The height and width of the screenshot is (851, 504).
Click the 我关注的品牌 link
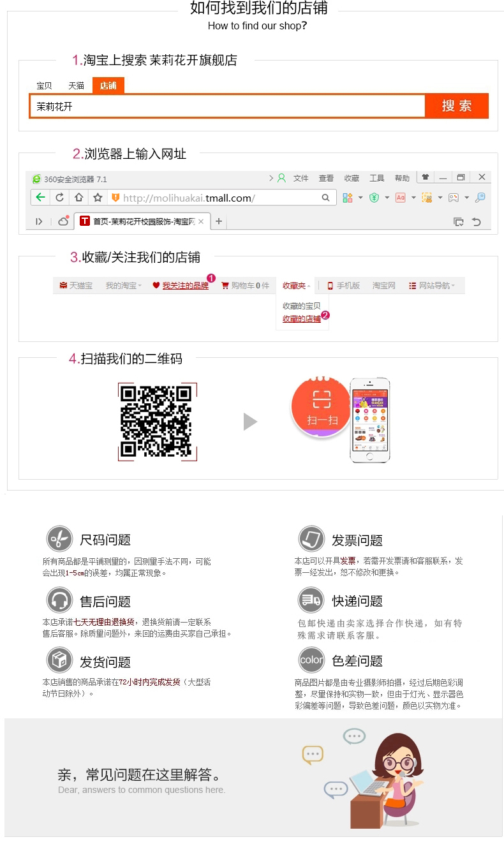point(186,286)
